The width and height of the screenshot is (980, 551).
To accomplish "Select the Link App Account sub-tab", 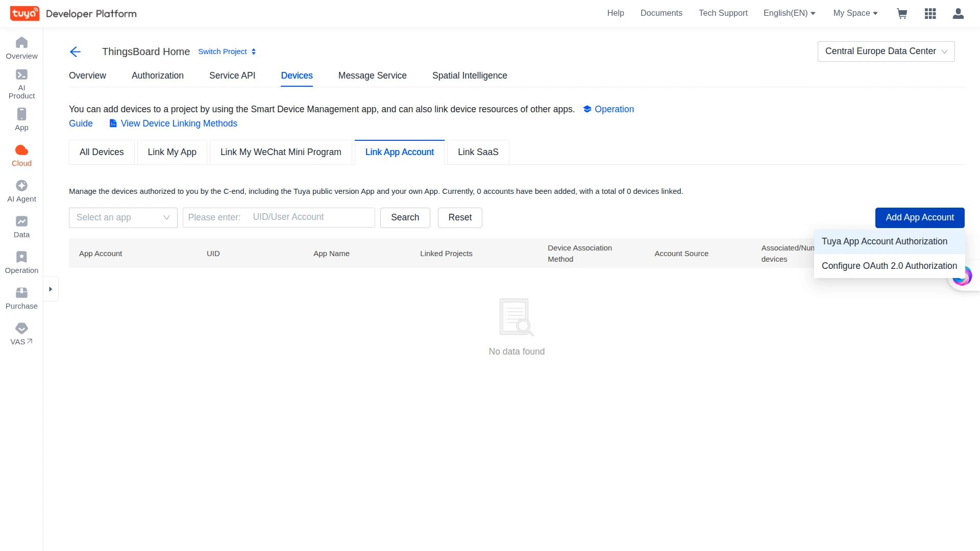I will [400, 152].
